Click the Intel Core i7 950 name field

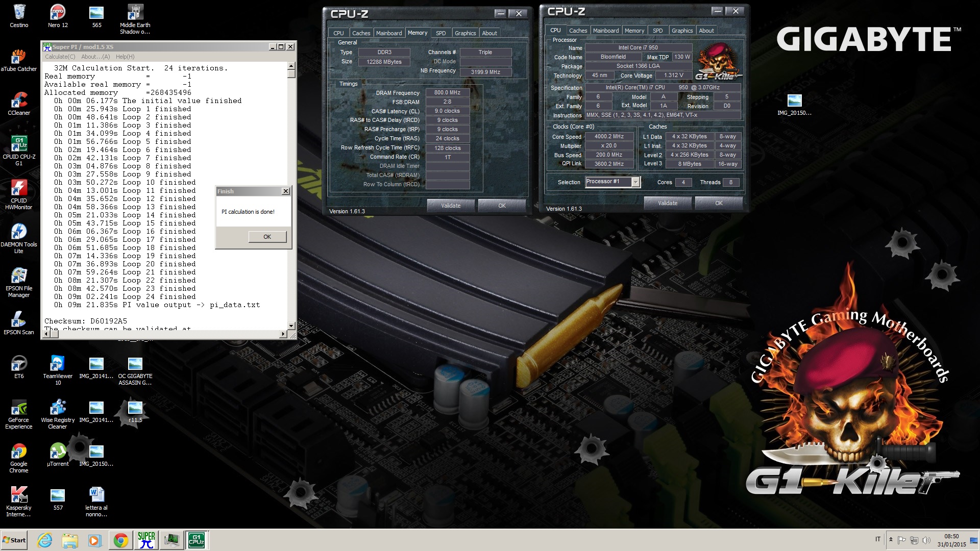click(x=638, y=47)
